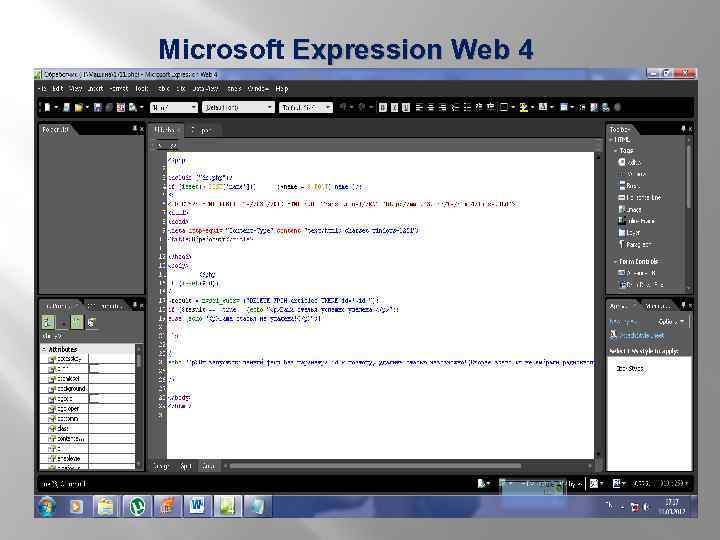The height and width of the screenshot is (540, 720).
Task: Click the Save icon in toolbar
Action: [97, 107]
